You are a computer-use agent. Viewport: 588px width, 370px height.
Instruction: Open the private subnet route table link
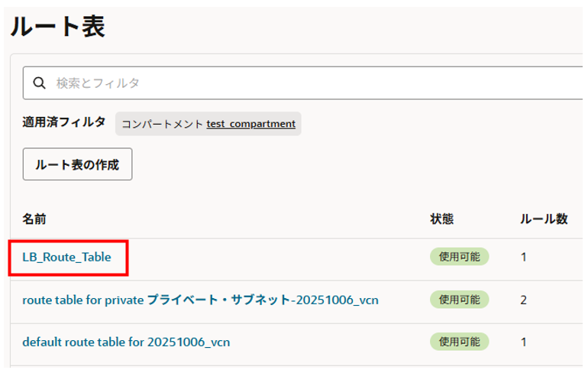point(200,300)
